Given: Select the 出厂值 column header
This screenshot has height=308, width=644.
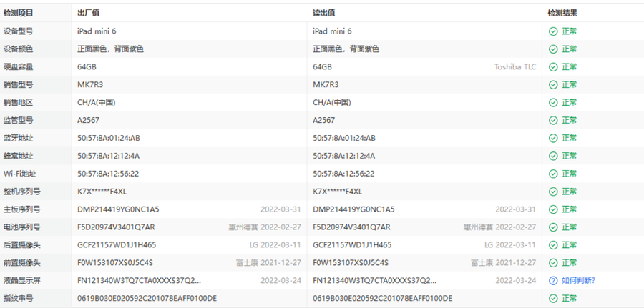Looking at the screenshot, I should 88,13.
